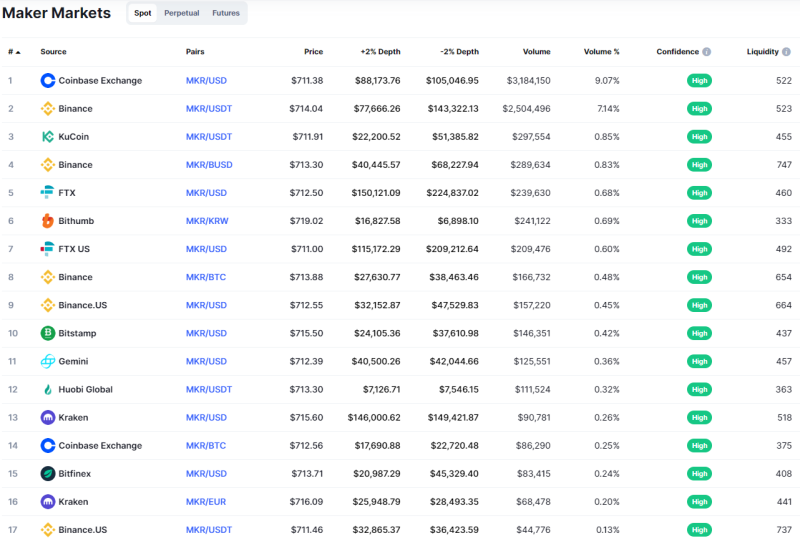This screenshot has height=541, width=800.
Task: Open the Coinbase Exchange source in row 1
Action: [100, 81]
